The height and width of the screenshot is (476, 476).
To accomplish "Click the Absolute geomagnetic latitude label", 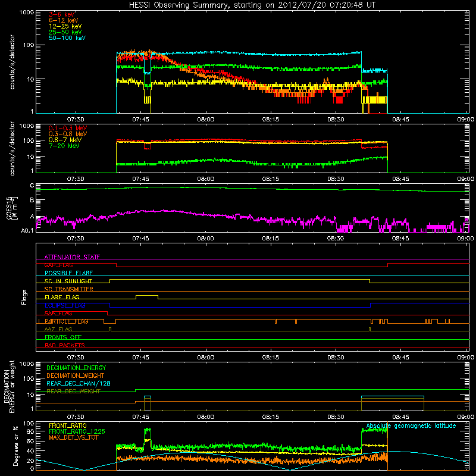I will click(411, 426).
